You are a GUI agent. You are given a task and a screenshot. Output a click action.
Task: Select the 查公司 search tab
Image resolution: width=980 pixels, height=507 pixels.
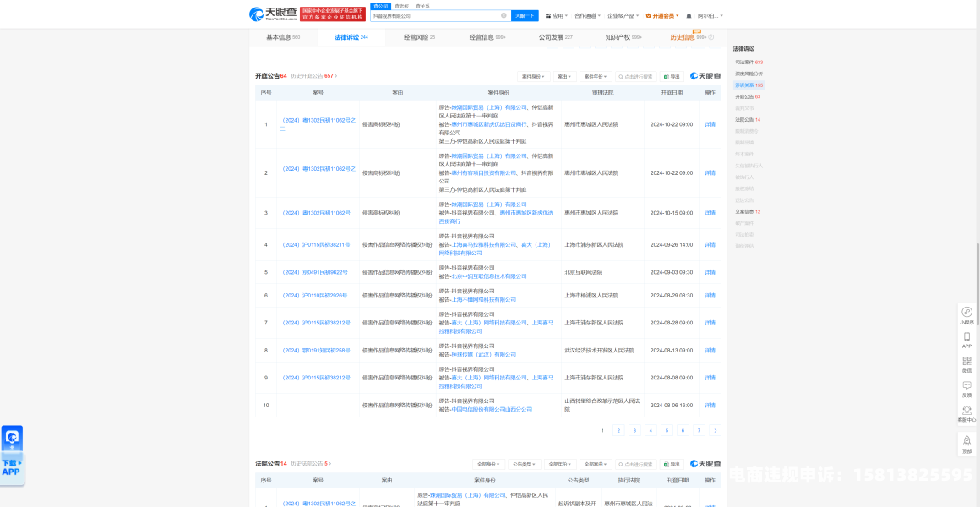[x=380, y=6]
